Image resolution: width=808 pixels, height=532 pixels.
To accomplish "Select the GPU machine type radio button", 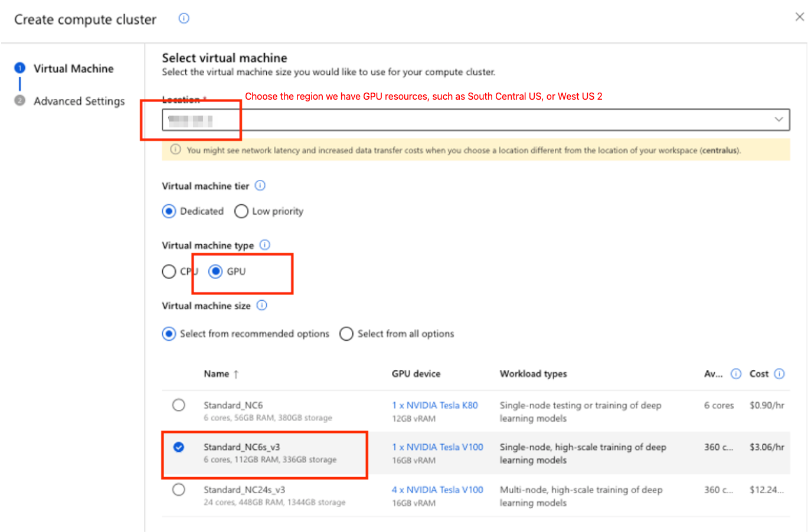I will [215, 271].
